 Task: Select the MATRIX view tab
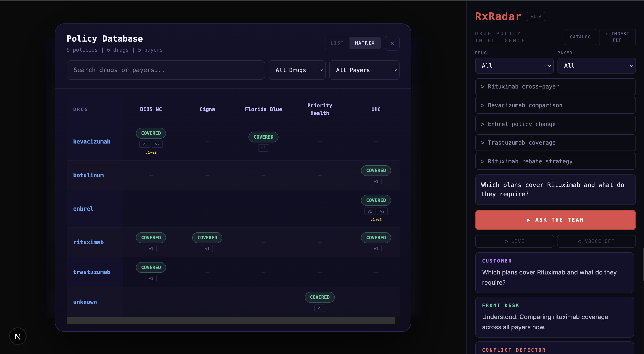click(x=364, y=43)
